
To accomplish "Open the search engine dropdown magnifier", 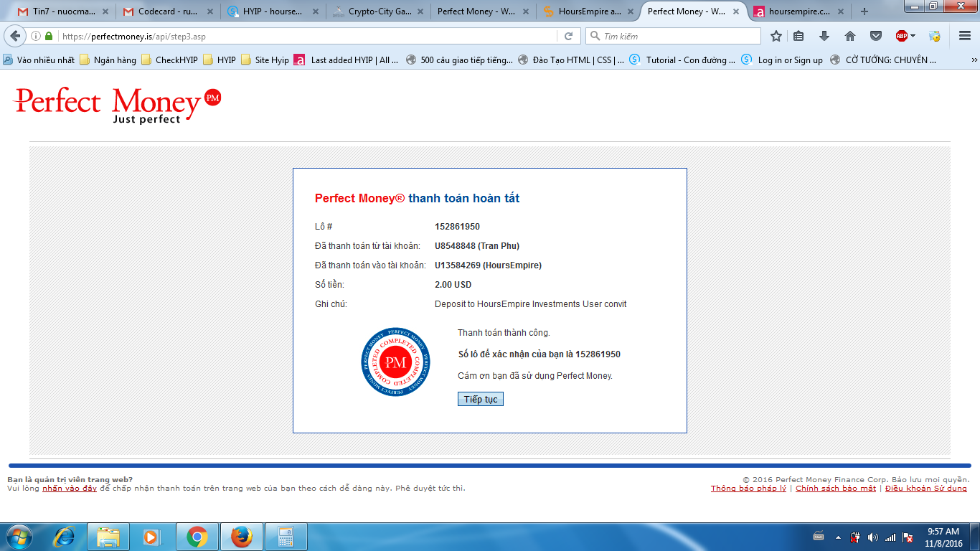I will tap(594, 36).
